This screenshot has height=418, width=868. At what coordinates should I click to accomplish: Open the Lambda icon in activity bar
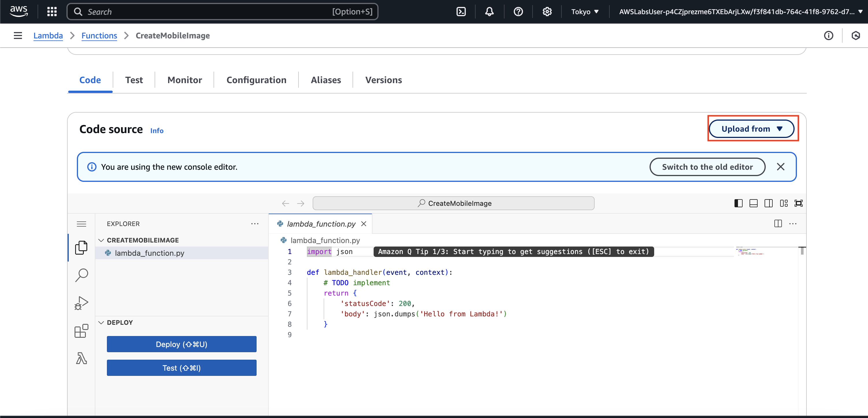pyautogui.click(x=81, y=359)
